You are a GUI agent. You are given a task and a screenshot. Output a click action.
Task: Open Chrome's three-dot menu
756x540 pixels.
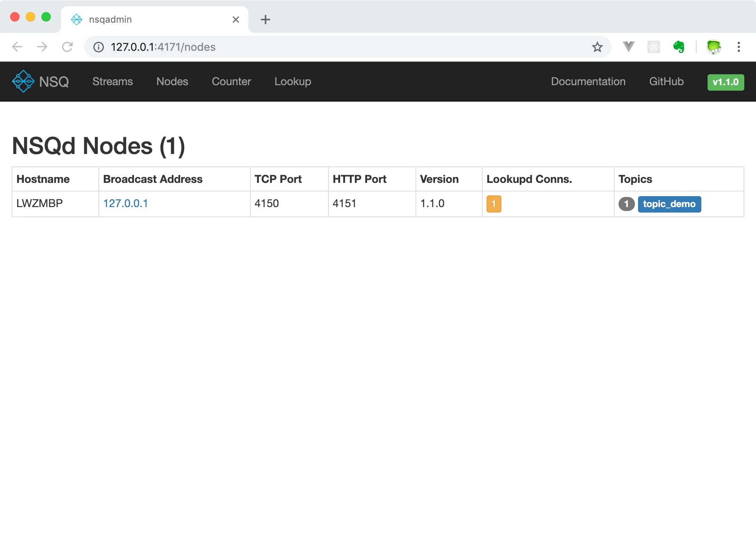click(738, 47)
